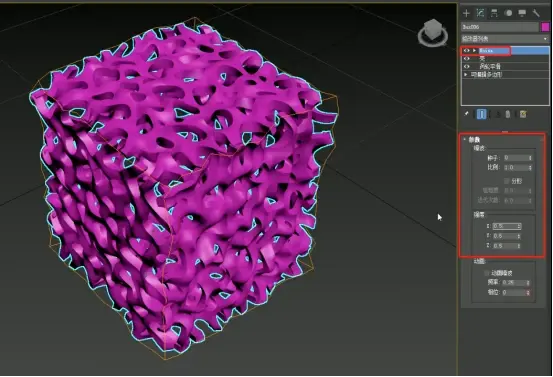Click the 相位 spinner arrows
This screenshot has height=377, width=553.
point(528,293)
